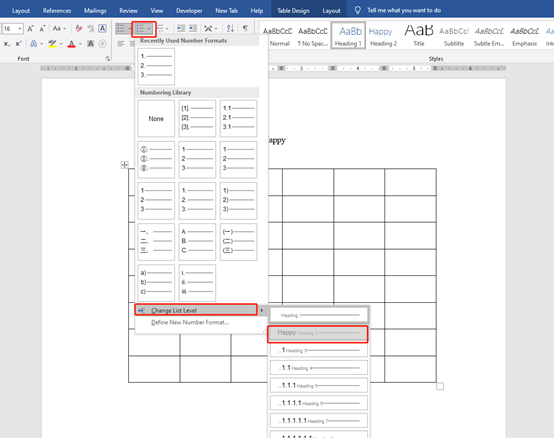Click the Multilevel List icon
Image resolution: width=554 pixels, height=438 pixels.
coord(161,28)
